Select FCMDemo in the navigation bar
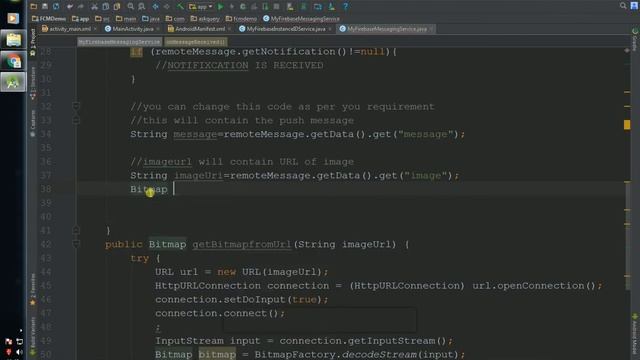 click(x=49, y=19)
